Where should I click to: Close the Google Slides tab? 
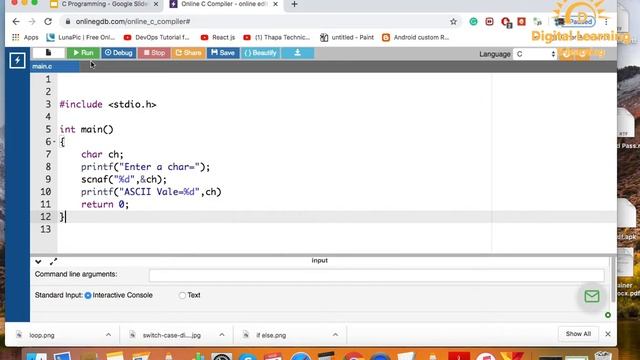point(156,4)
